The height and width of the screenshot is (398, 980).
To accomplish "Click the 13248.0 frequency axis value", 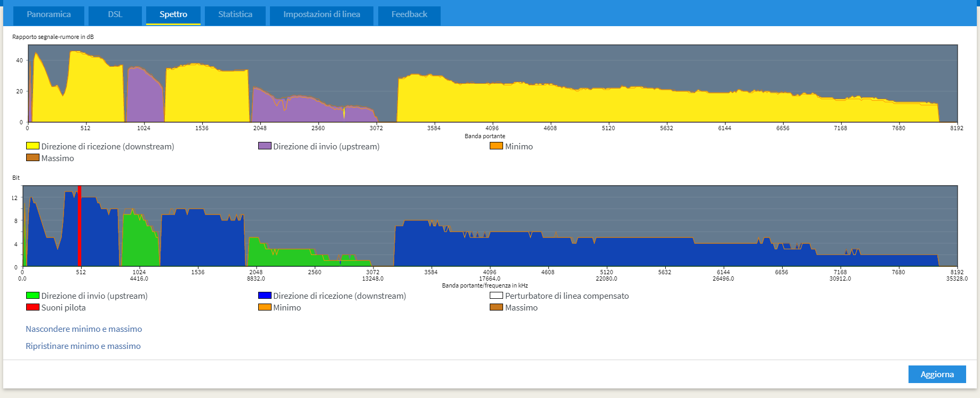I will click(x=372, y=278).
